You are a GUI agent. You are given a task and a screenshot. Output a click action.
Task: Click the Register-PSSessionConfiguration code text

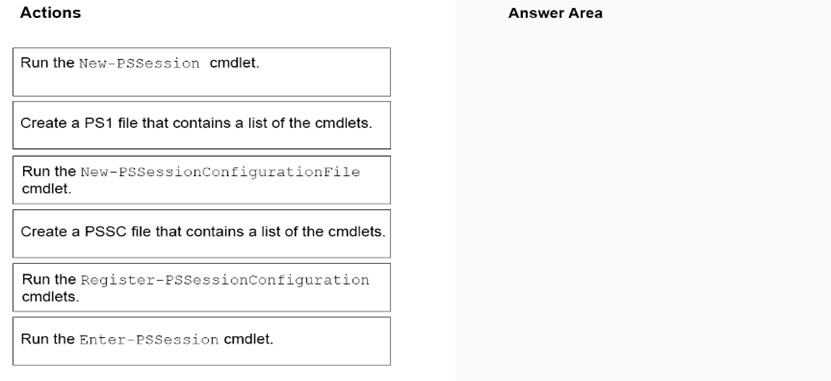(x=225, y=280)
